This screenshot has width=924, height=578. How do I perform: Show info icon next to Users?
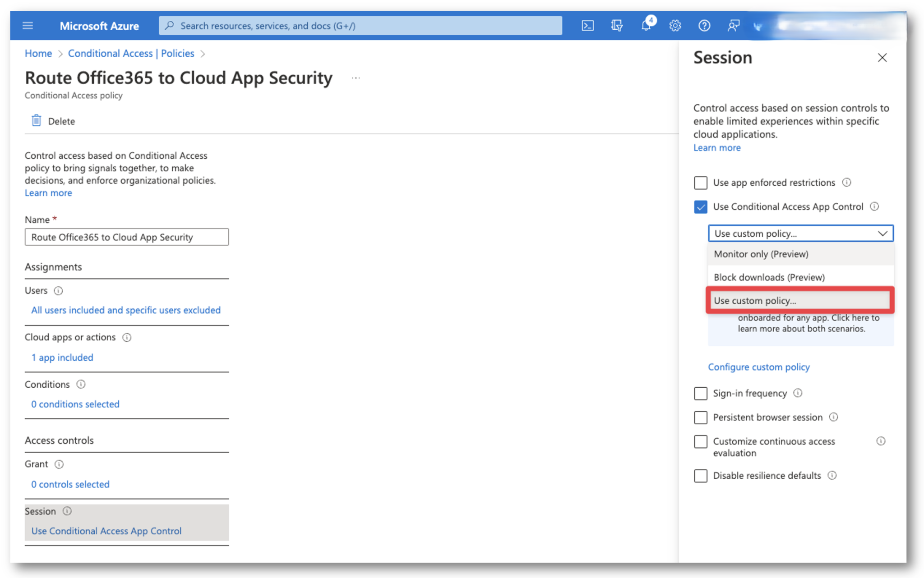click(58, 291)
